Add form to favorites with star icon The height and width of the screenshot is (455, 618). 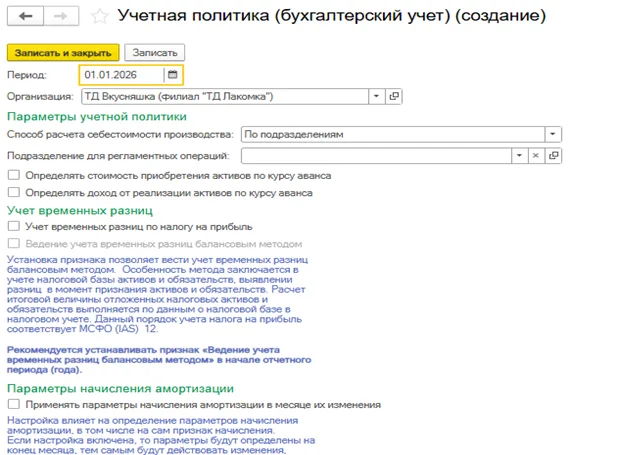[x=99, y=16]
